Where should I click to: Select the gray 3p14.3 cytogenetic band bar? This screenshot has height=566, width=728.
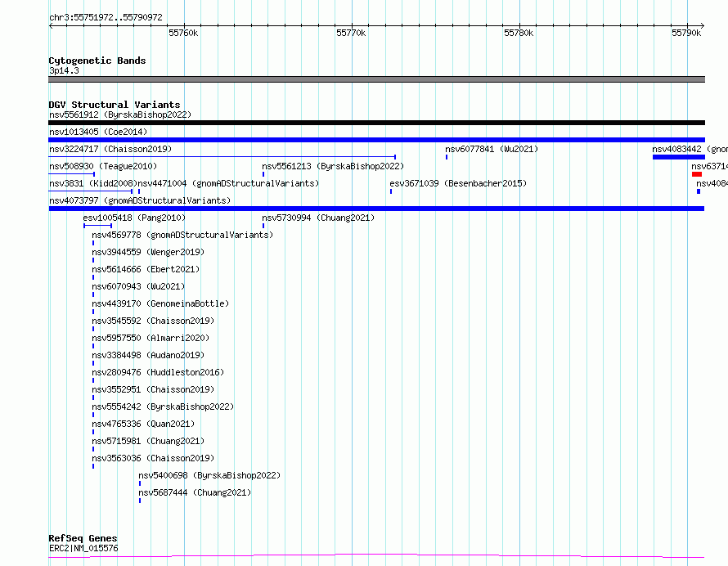click(x=376, y=79)
